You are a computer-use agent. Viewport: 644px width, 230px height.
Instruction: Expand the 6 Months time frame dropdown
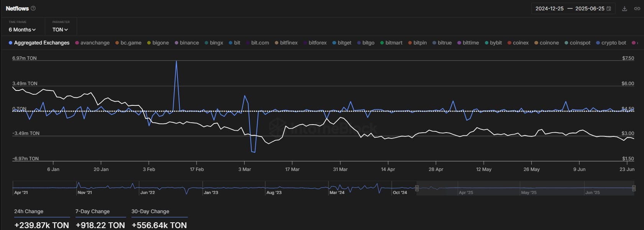[x=22, y=30]
